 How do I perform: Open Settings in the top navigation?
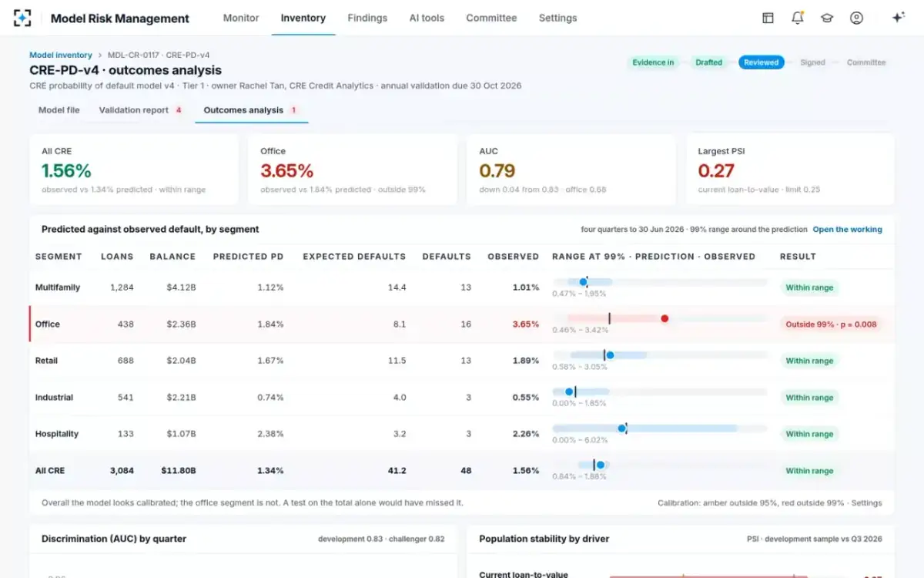click(x=557, y=18)
